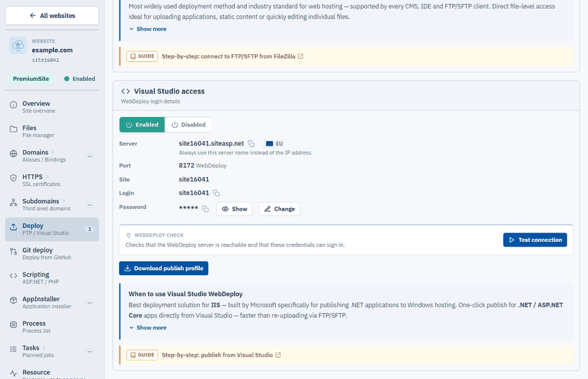The width and height of the screenshot is (588, 379).
Task: Go back to All websites
Action: pos(51,15)
